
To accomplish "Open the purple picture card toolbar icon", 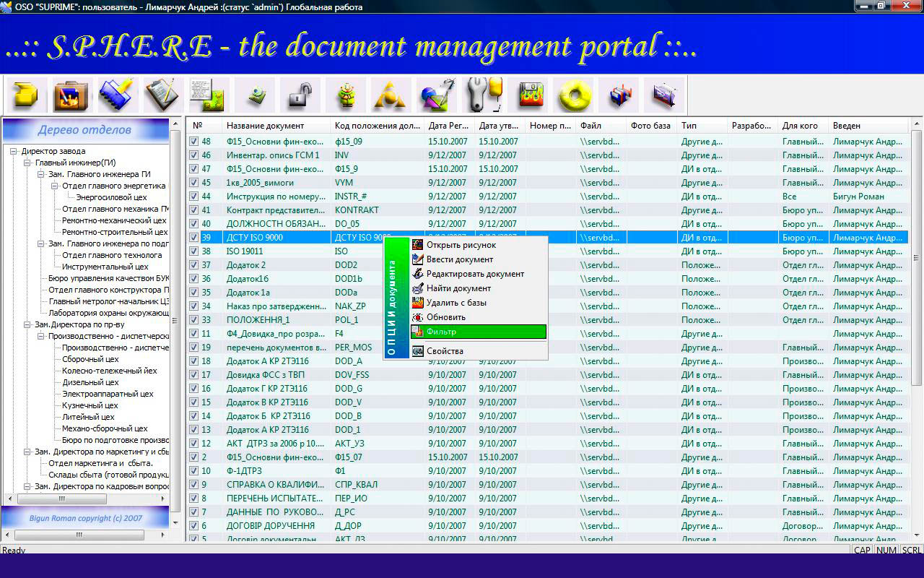I will 664,95.
